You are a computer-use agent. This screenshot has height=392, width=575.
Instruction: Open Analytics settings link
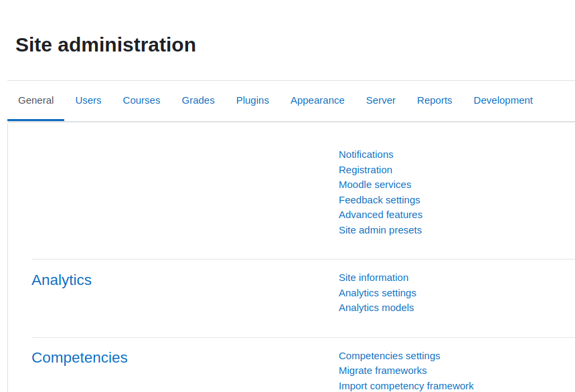378,293
